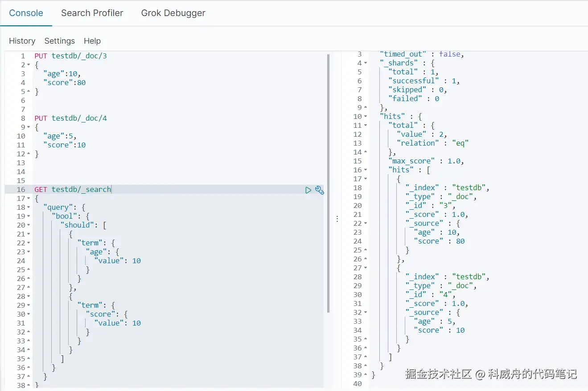Fold the "age" block at line 23
The image size is (588, 391).
coord(29,252)
